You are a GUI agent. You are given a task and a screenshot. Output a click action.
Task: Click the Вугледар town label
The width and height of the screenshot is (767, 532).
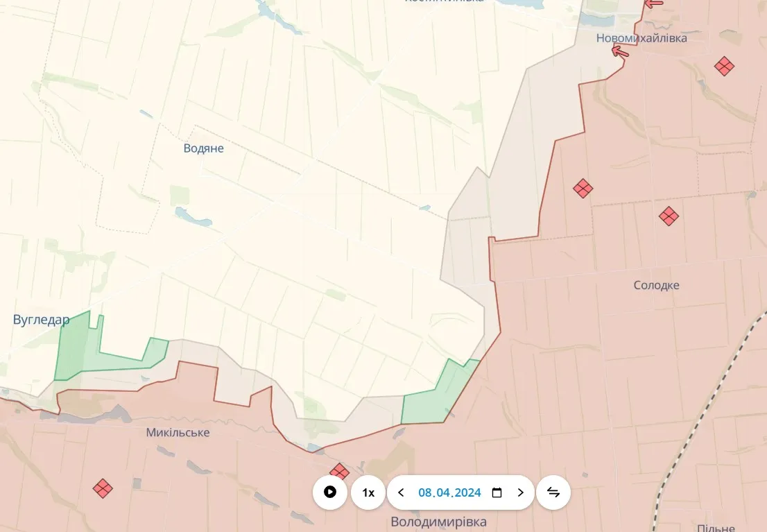(41, 320)
